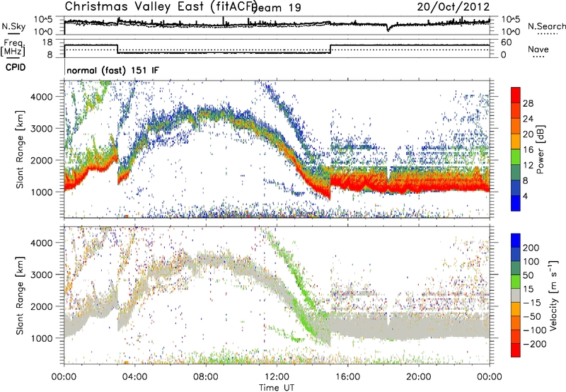
Task: Click the 'normal (fast) 151 IF' CPID label
Action: (x=112, y=70)
